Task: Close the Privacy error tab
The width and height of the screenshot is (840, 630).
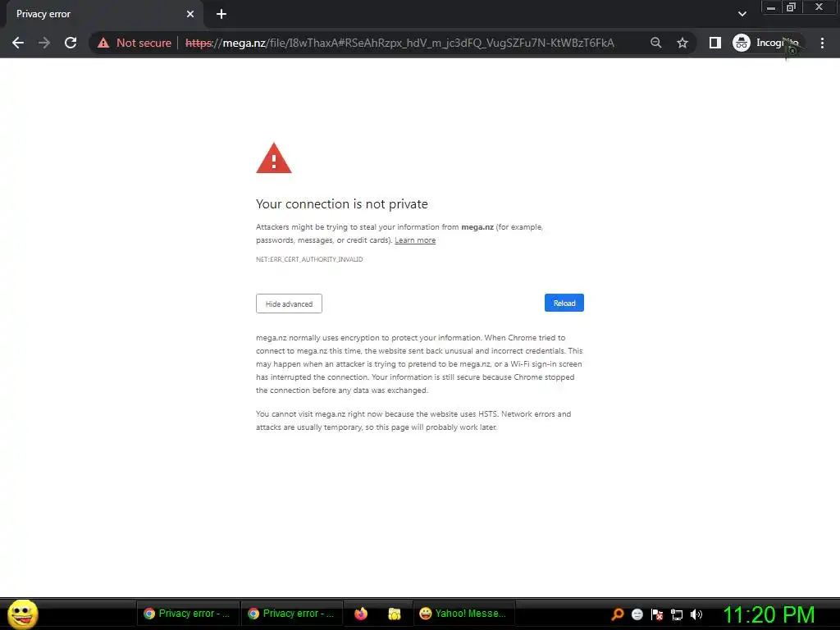Action: [x=190, y=14]
